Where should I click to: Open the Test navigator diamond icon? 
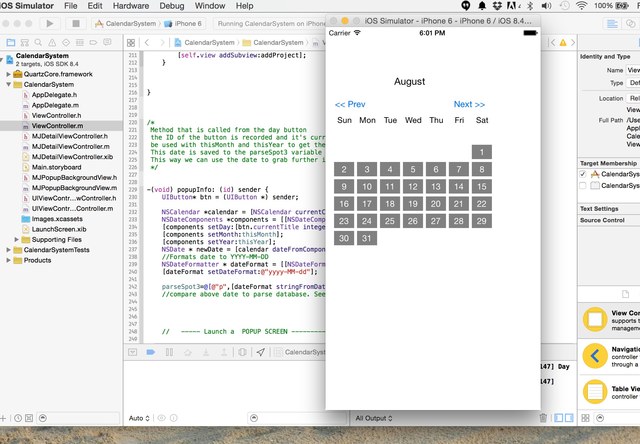point(66,42)
